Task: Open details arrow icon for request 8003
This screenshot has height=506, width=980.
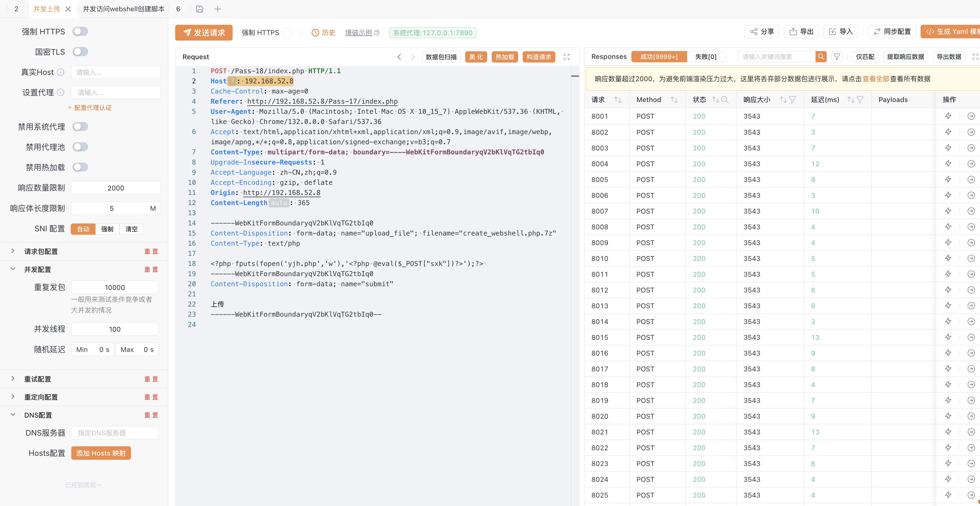Action: [x=971, y=148]
